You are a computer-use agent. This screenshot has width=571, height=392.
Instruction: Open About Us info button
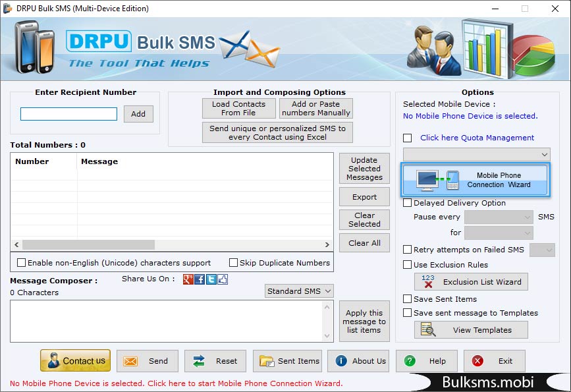pyautogui.click(x=358, y=361)
